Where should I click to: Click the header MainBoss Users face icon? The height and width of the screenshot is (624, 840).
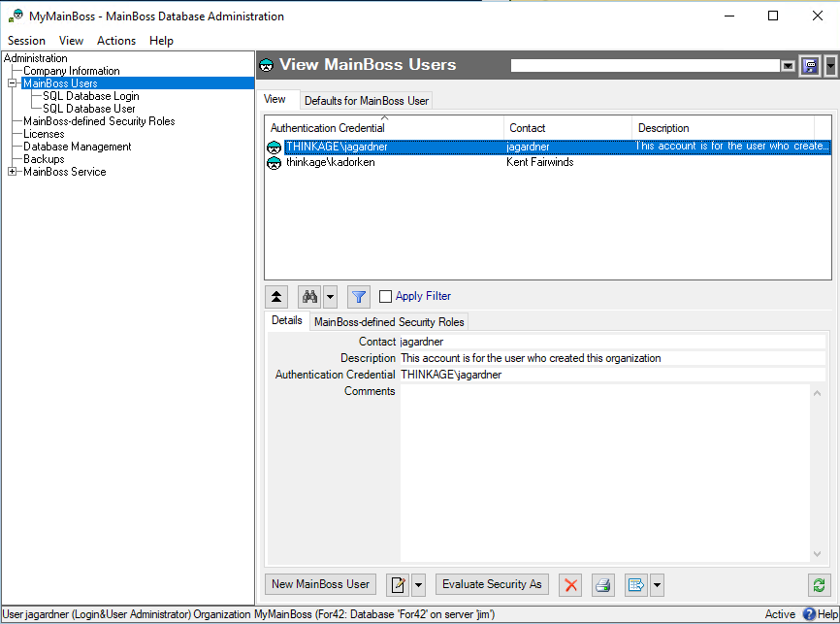click(x=266, y=65)
